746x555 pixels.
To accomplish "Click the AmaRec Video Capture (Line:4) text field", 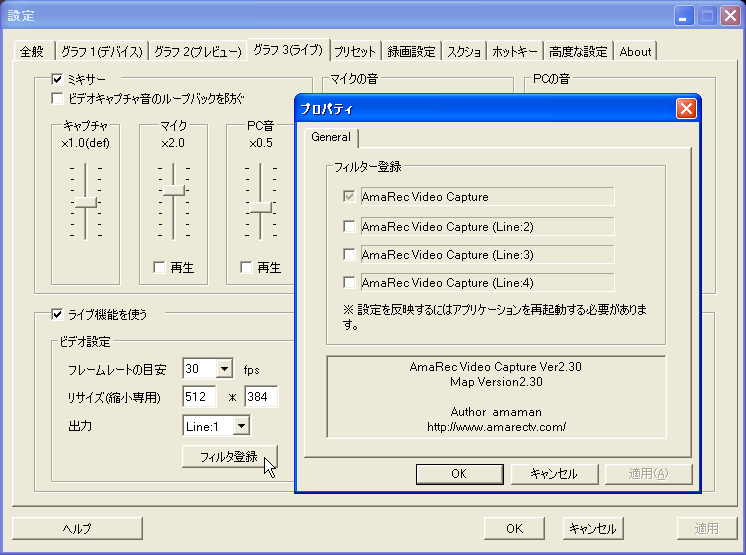I will (487, 282).
